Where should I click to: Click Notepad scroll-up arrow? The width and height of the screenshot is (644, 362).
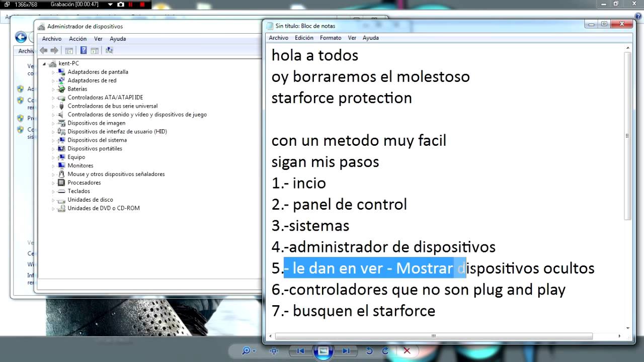[x=627, y=48]
